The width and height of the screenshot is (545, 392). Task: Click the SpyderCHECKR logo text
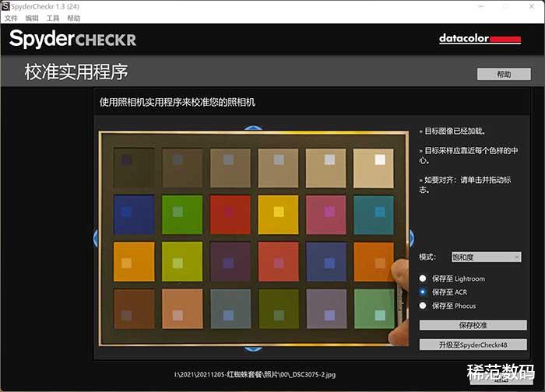[72, 39]
